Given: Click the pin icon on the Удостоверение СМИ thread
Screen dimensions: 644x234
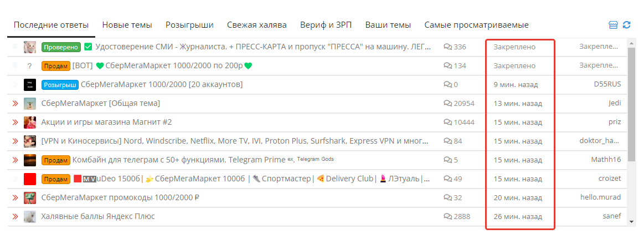Looking at the screenshot, I should [x=16, y=47].
